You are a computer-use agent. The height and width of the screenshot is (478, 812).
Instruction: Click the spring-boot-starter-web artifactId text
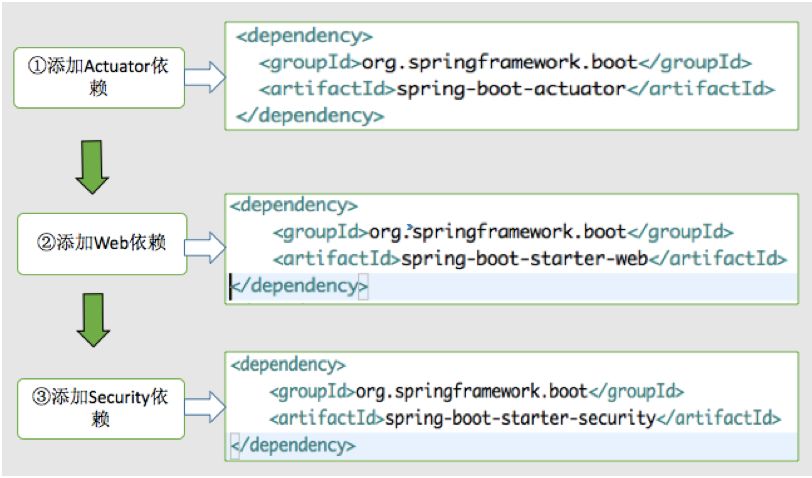[525, 258]
